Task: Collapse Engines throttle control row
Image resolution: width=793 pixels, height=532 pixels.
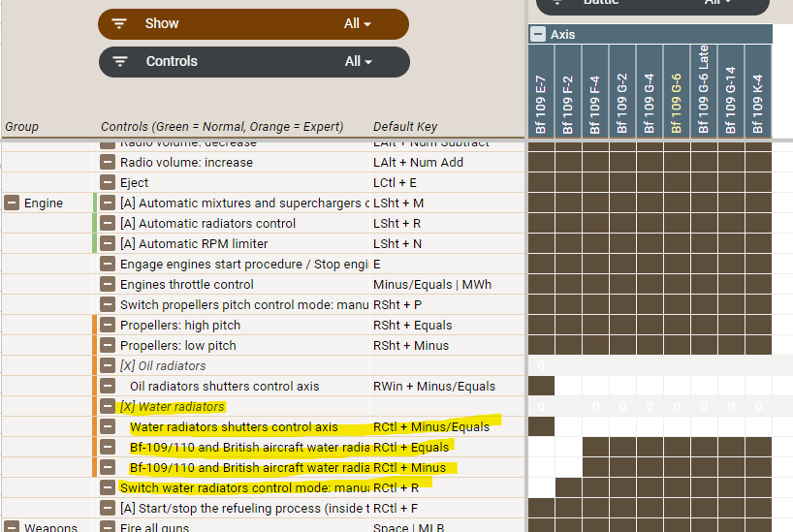Action: pyautogui.click(x=108, y=284)
